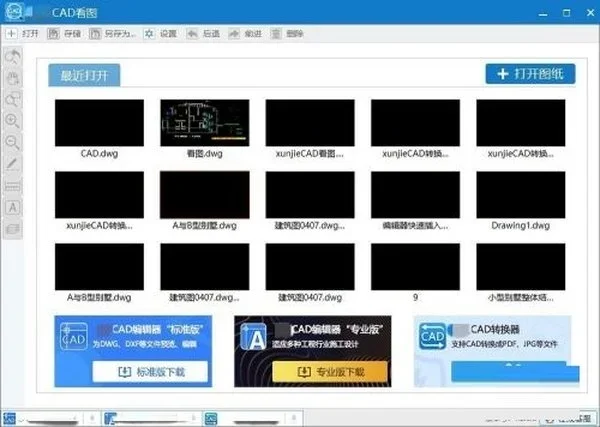
Task: Click the zoom out magnifier icon
Action: pos(13,142)
